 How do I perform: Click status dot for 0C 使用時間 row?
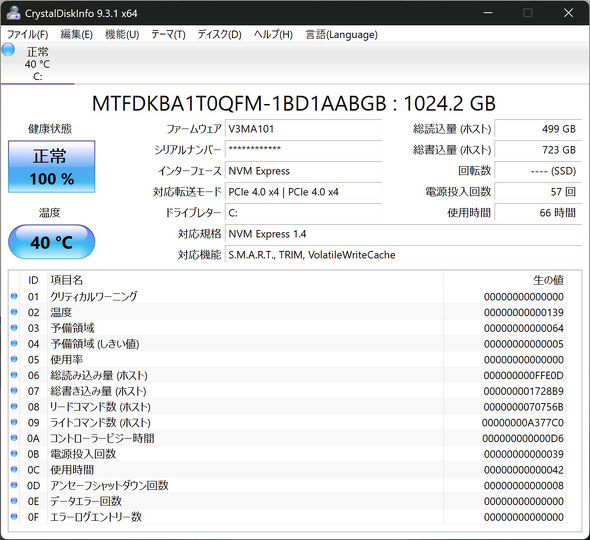(14, 470)
